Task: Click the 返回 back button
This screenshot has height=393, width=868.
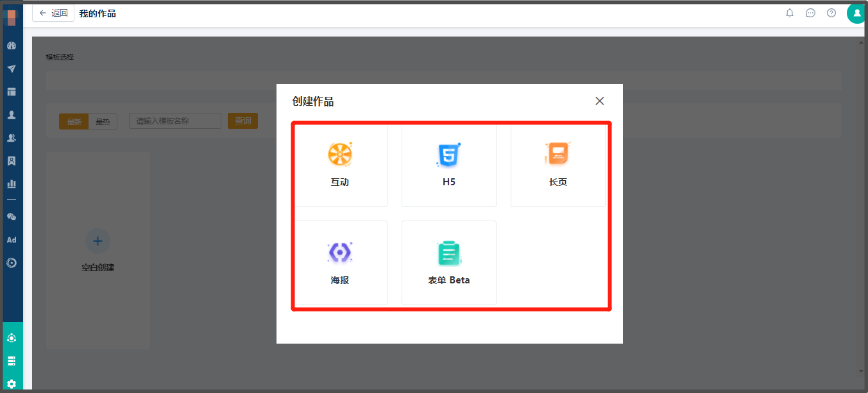Action: (x=53, y=13)
